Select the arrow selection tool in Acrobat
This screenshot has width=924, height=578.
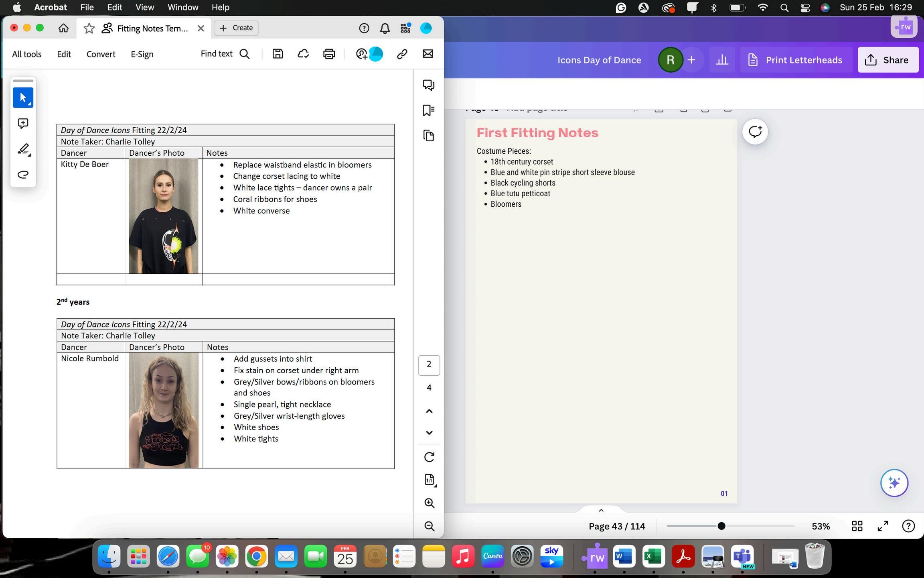click(x=23, y=98)
